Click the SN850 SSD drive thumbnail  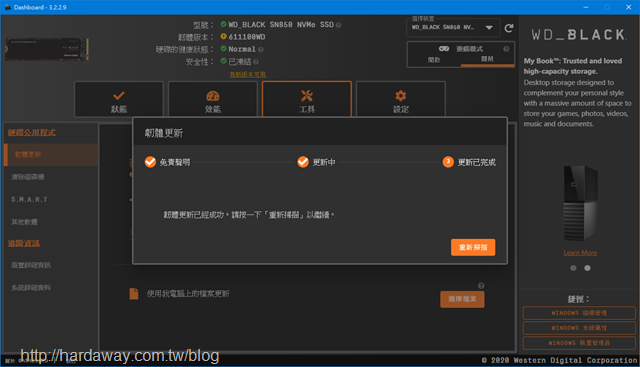pos(47,49)
